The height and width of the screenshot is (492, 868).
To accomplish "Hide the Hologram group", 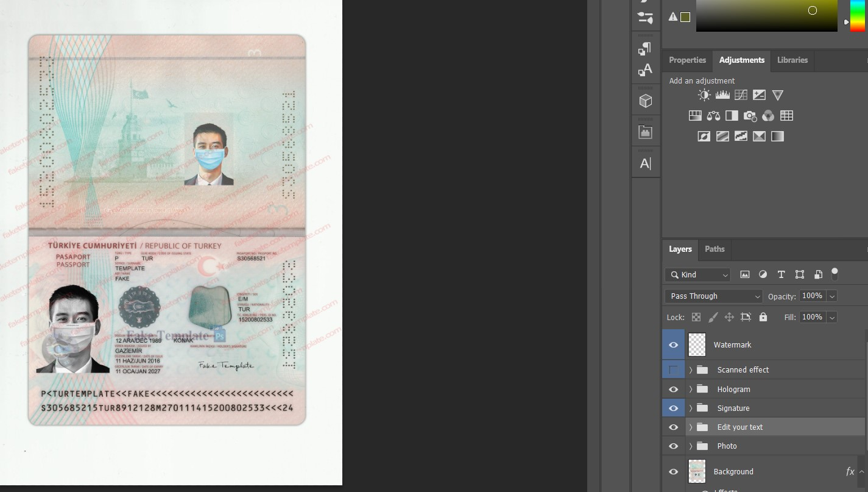I will point(673,389).
